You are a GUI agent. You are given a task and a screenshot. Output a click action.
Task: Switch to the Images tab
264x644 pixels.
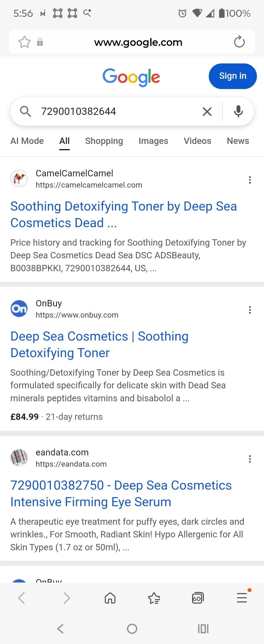(x=153, y=141)
